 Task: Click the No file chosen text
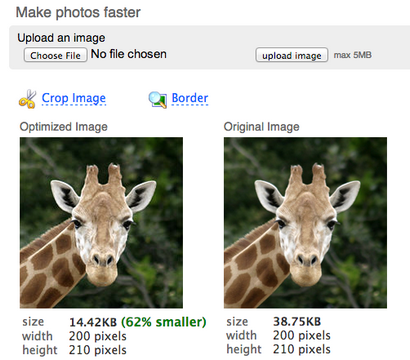click(x=129, y=54)
